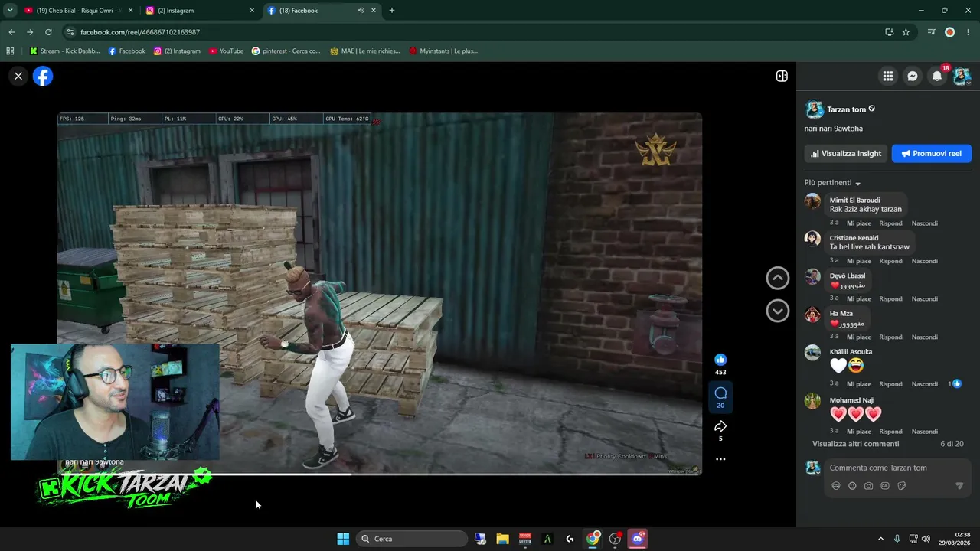Like Mimit El Baroudi's comment
This screenshot has width=980, height=551.
[x=858, y=223]
